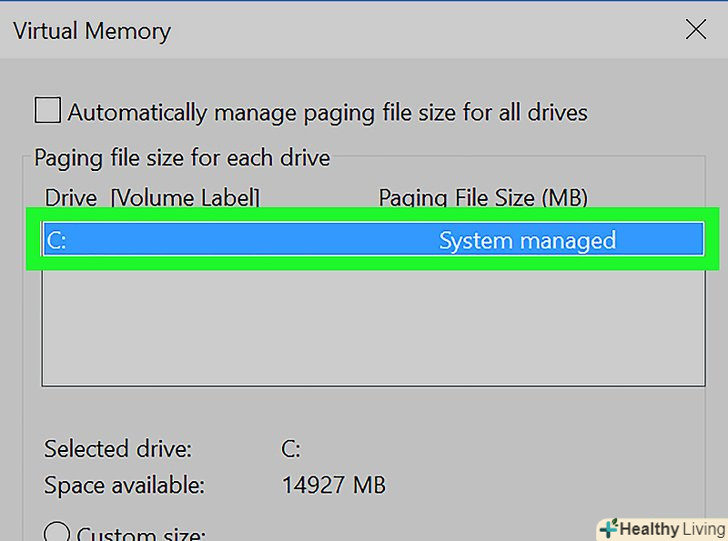Click the Virtual Memory title bar text
Viewport: 728px width, 541px height.
click(x=91, y=31)
